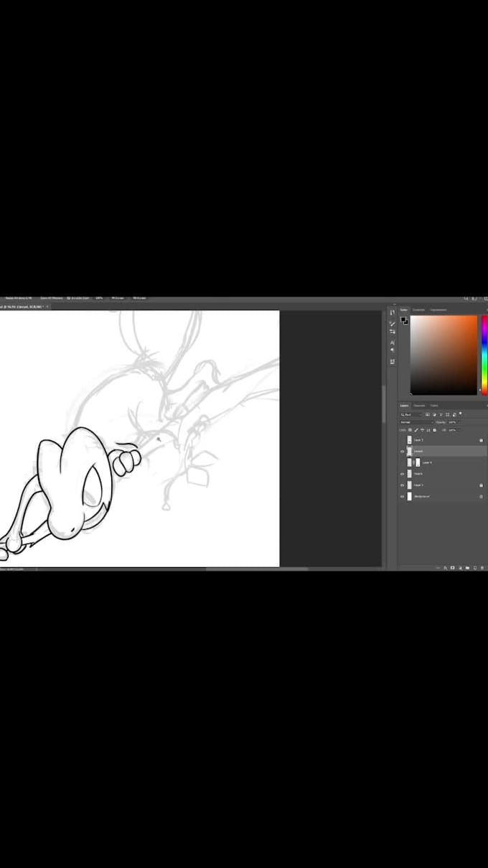The width and height of the screenshot is (488, 868).
Task: Click the background color swatch
Action: pyautogui.click(x=407, y=323)
